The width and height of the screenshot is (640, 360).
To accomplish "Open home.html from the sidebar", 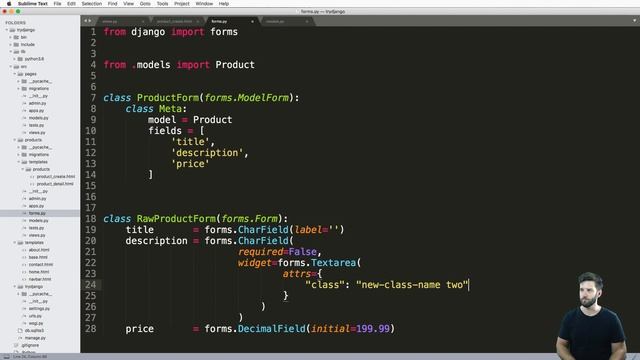I will [39, 272].
